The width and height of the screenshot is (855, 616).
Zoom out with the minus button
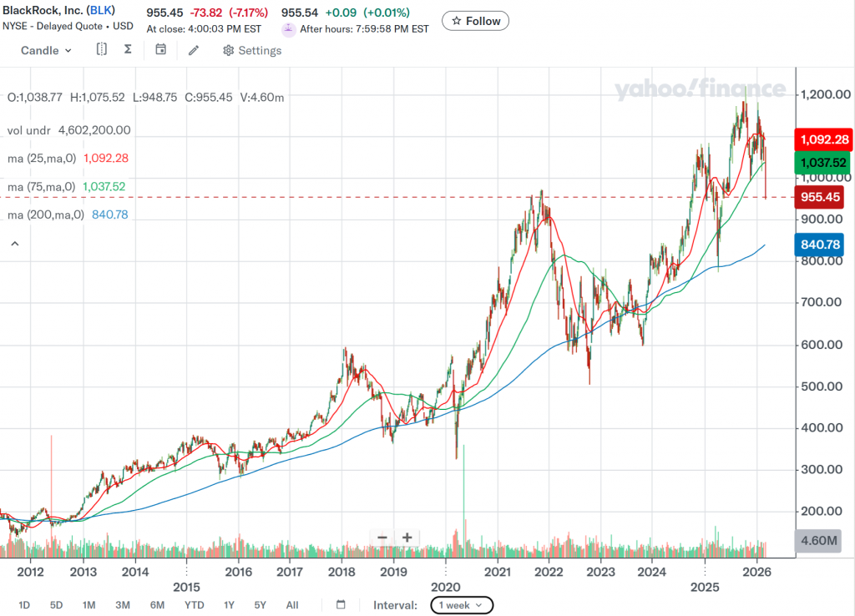(382, 538)
